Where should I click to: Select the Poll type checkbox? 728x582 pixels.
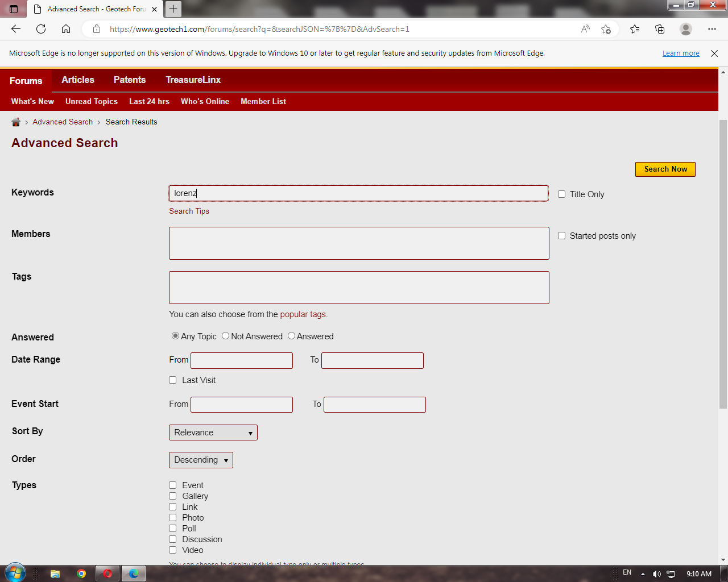click(173, 529)
